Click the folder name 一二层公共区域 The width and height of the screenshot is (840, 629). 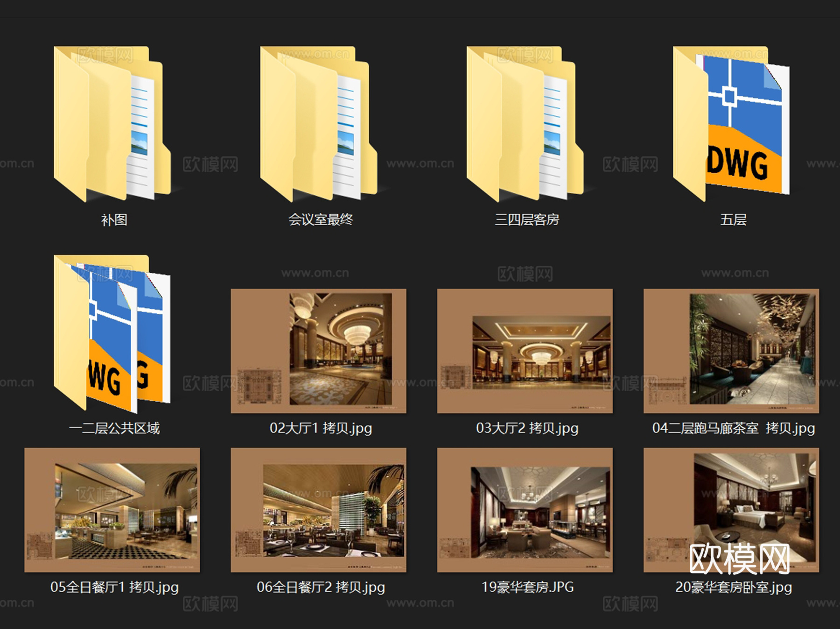114,428
